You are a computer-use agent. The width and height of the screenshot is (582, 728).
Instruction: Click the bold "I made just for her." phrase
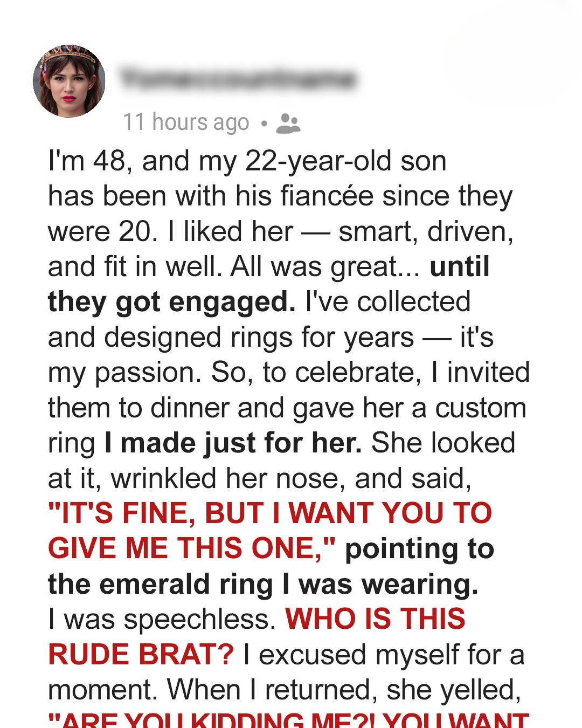tap(233, 443)
